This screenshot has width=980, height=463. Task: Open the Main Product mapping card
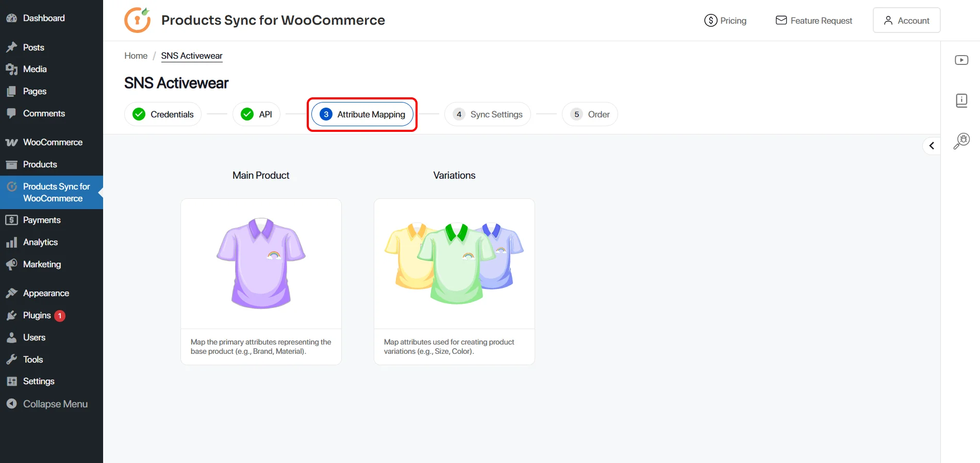(261, 282)
